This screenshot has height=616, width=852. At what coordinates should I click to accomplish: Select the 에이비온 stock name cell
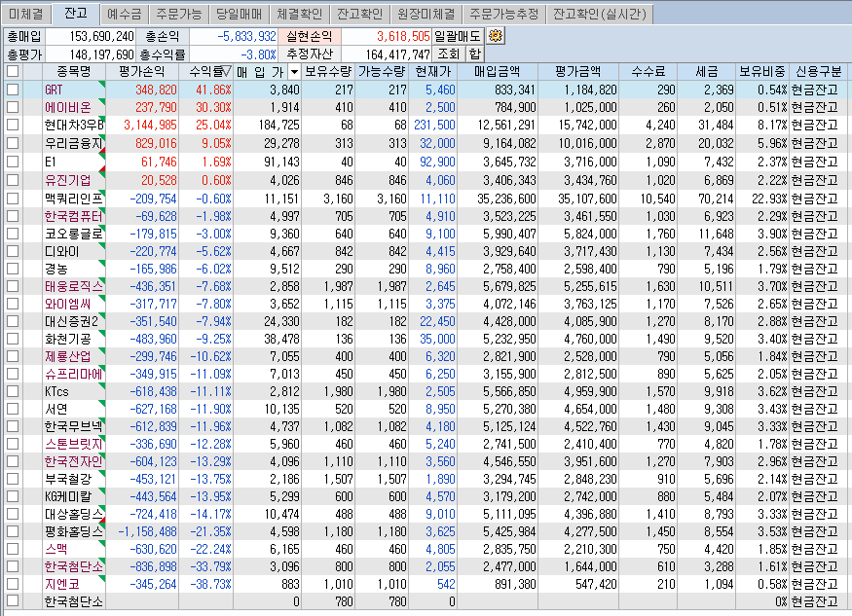[74, 107]
